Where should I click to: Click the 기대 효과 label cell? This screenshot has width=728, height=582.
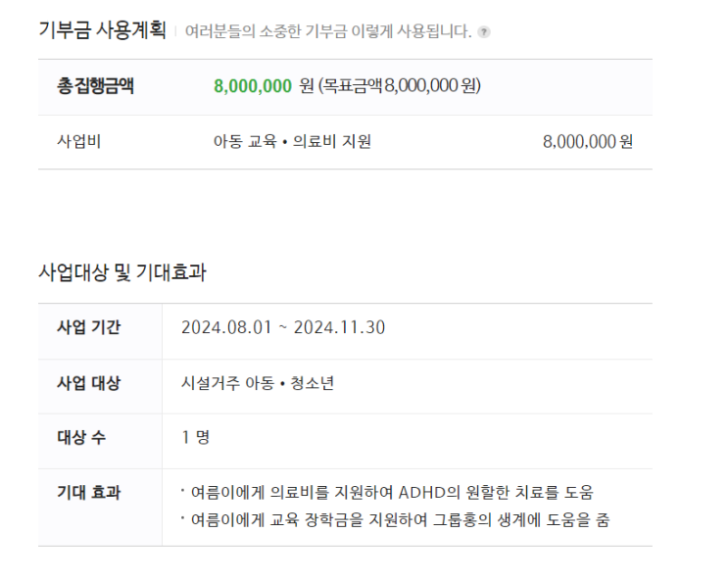pyautogui.click(x=100, y=508)
